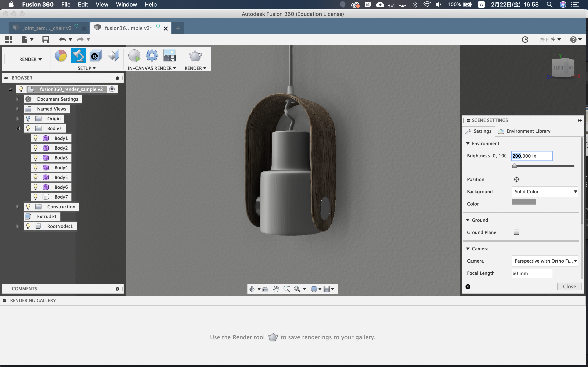Open the data panel grid icon
This screenshot has height=367, width=588.
pos(8,39)
